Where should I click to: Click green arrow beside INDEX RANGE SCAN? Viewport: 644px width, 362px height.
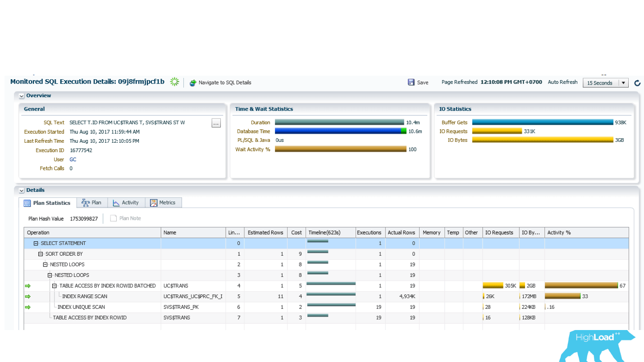(x=28, y=296)
